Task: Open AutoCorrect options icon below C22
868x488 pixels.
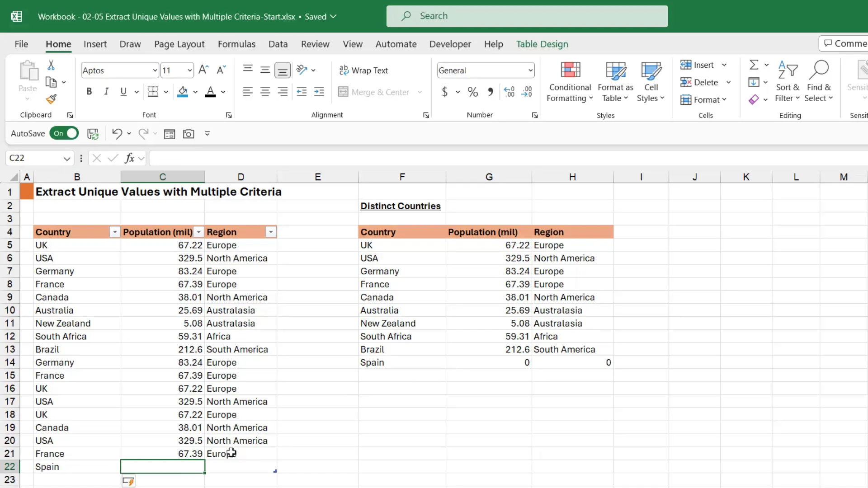Action: (x=128, y=482)
